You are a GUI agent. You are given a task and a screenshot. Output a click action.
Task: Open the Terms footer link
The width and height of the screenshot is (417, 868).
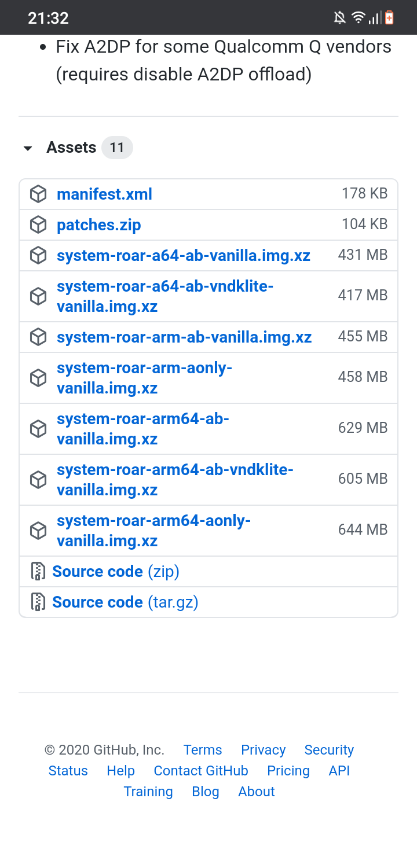(203, 750)
